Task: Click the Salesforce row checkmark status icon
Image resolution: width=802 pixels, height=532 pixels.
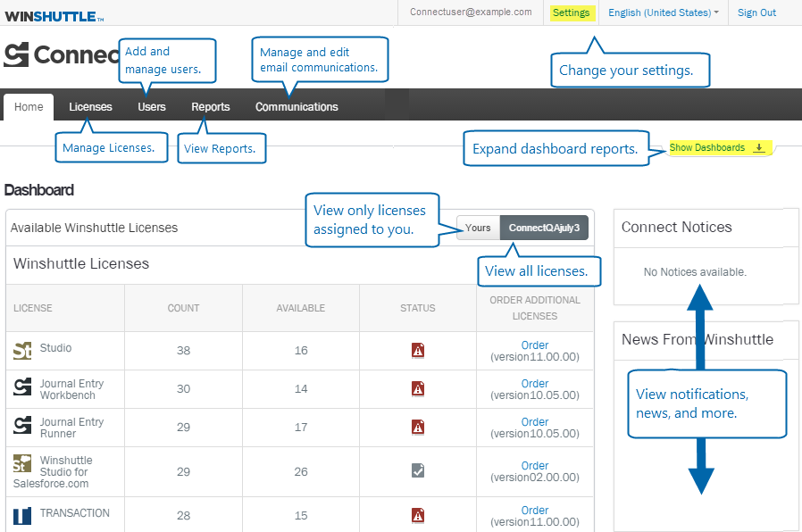Action: coord(417,470)
